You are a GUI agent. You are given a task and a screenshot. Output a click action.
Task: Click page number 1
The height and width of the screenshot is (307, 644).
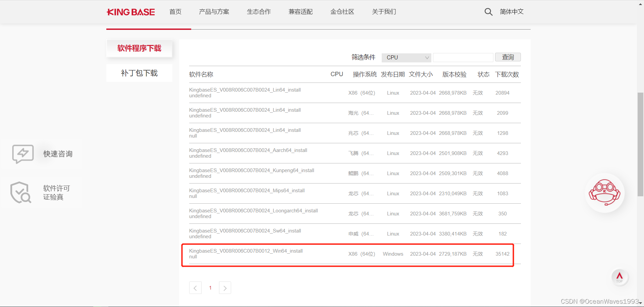[210, 288]
